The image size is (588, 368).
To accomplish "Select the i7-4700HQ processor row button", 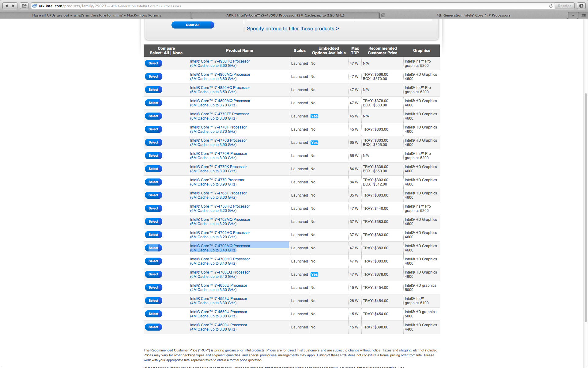I will [x=153, y=261].
